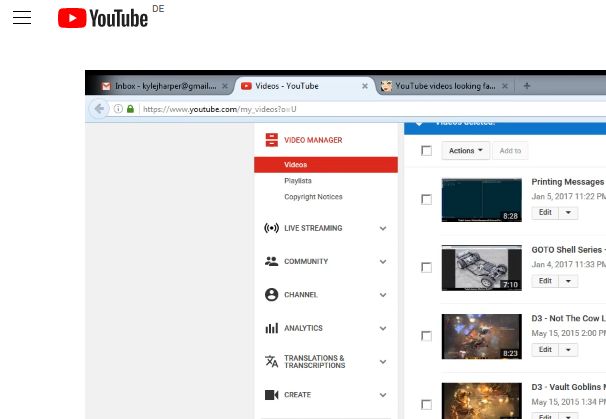Open Edit dropdown arrow for D3 - Not The Cow
The width and height of the screenshot is (606, 419).
click(x=568, y=350)
